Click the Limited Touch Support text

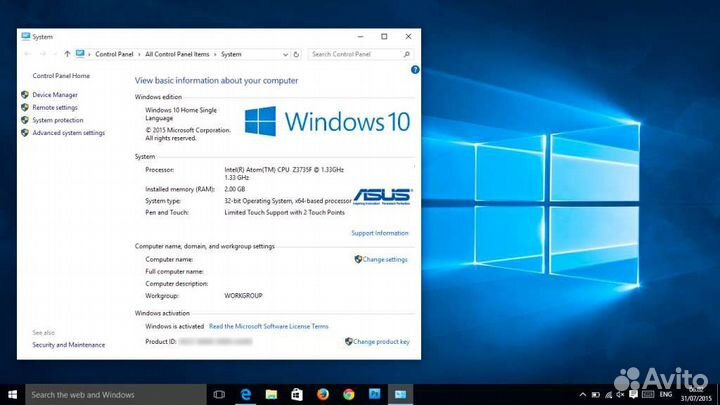[284, 213]
